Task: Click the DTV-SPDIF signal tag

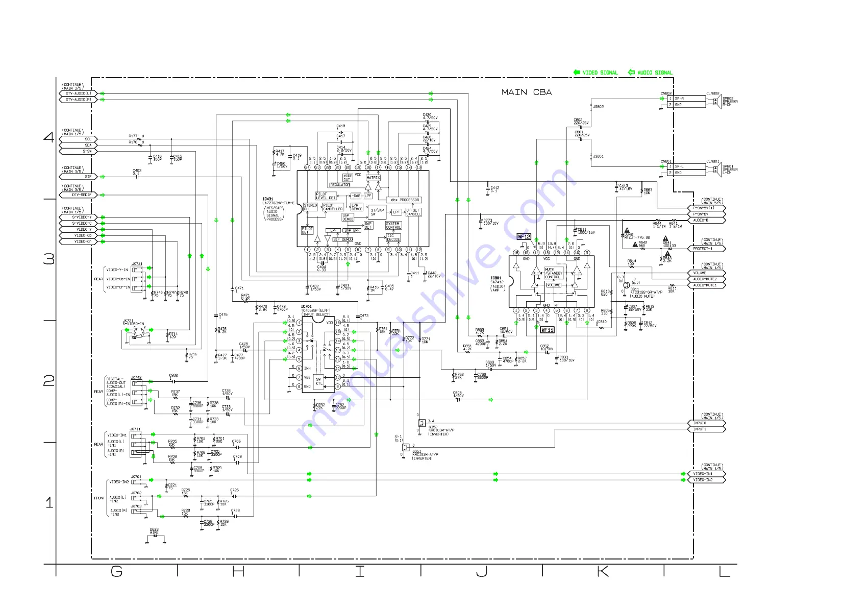Action: [x=79, y=195]
